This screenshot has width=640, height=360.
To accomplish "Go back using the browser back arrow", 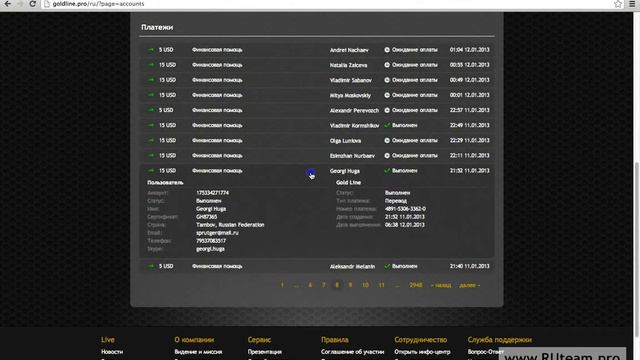I will (x=7, y=4).
